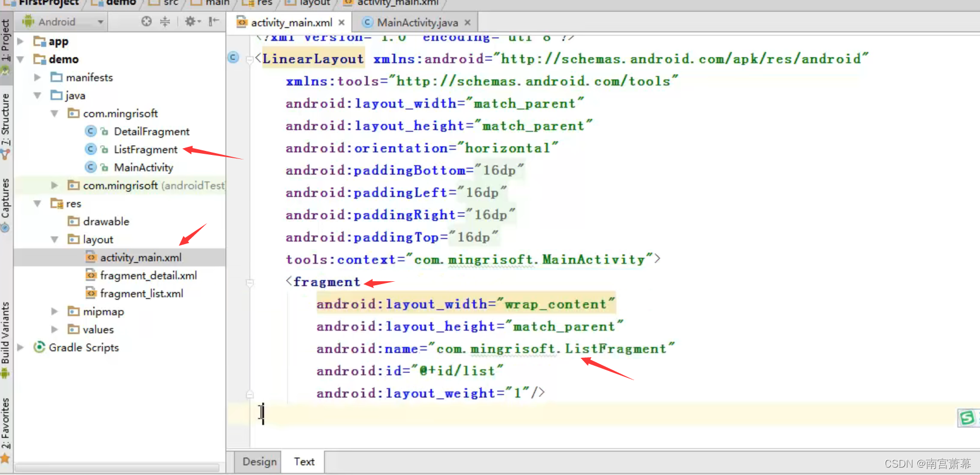The image size is (980, 475).
Task: Close the activity_main.xml tab
Action: pos(342,22)
